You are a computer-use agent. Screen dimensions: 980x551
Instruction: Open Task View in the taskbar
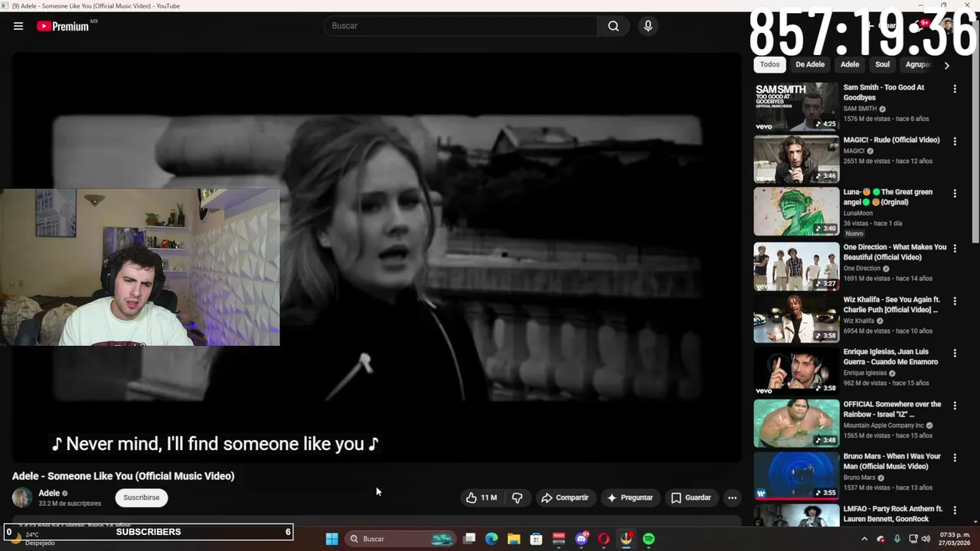coord(469,539)
